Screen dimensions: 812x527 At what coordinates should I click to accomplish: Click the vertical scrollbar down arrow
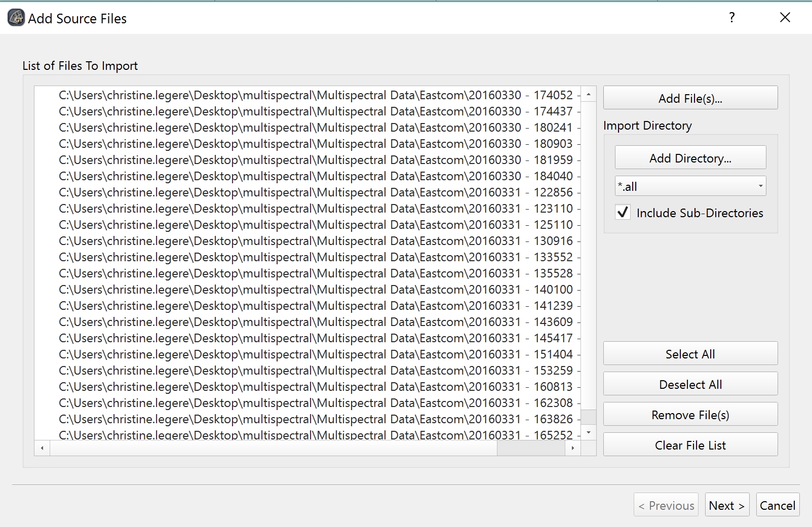tap(589, 432)
